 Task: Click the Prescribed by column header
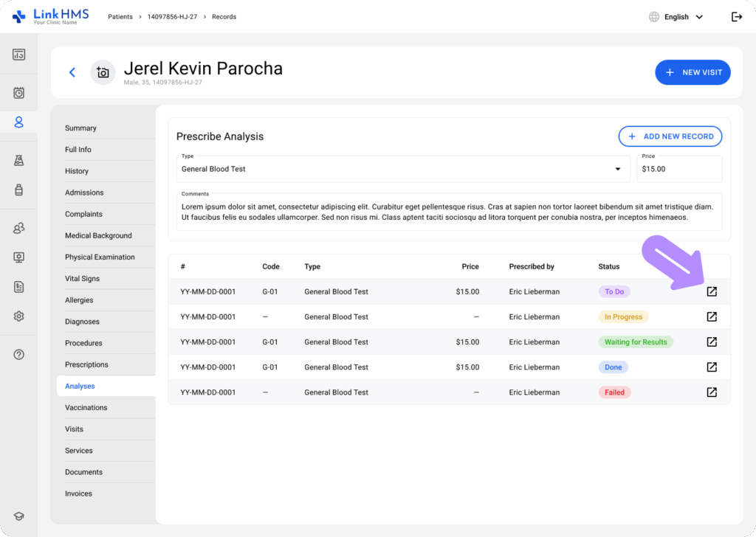click(x=532, y=267)
